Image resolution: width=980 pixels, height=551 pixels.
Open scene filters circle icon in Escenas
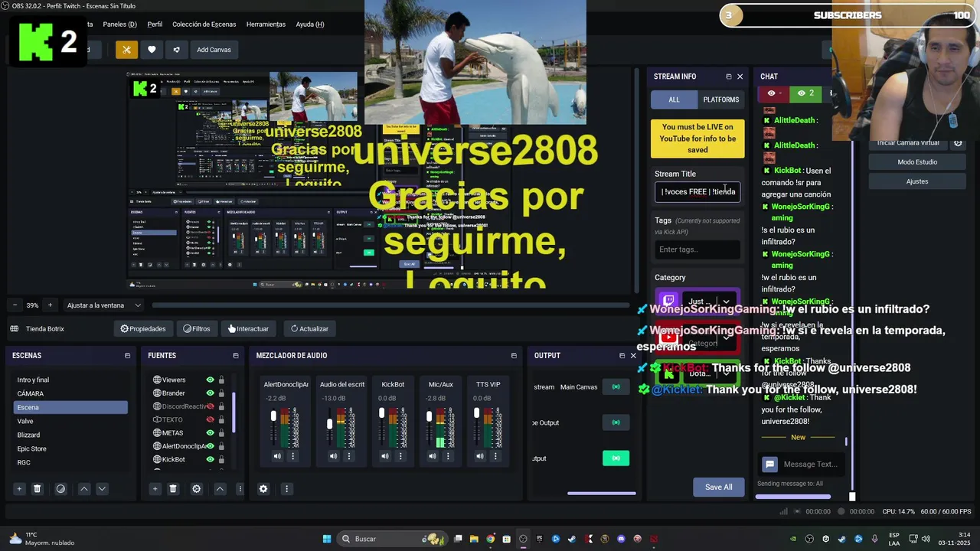point(60,489)
